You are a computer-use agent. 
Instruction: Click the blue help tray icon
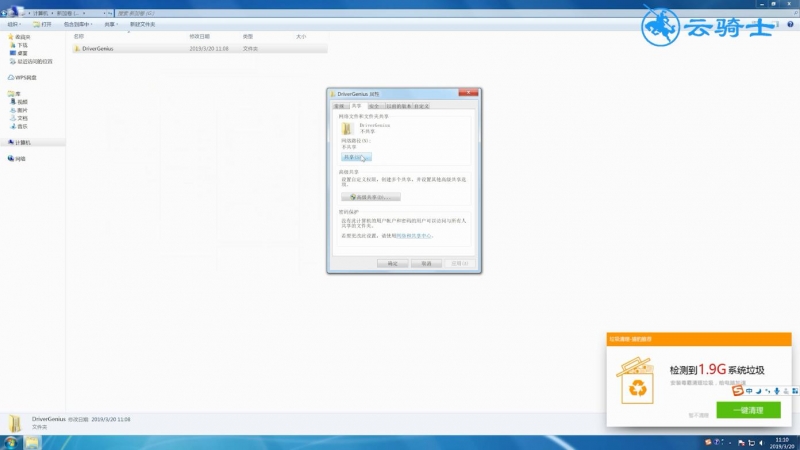coord(717,442)
